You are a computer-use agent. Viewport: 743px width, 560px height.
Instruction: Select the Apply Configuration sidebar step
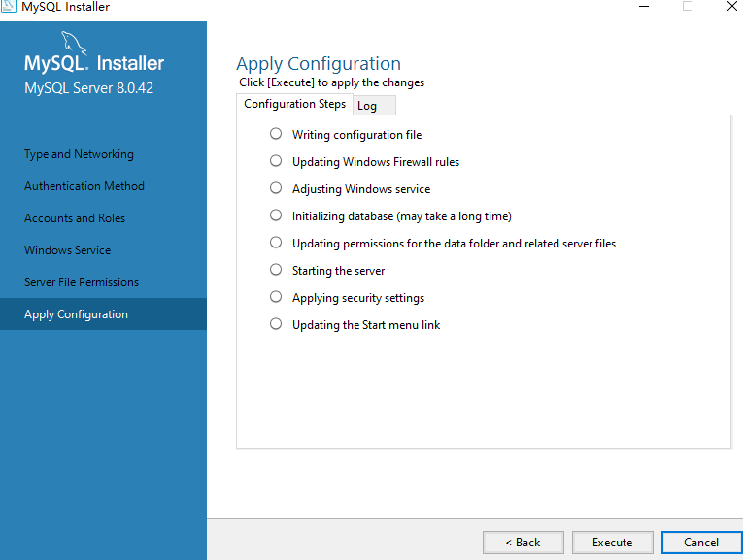[103, 313]
